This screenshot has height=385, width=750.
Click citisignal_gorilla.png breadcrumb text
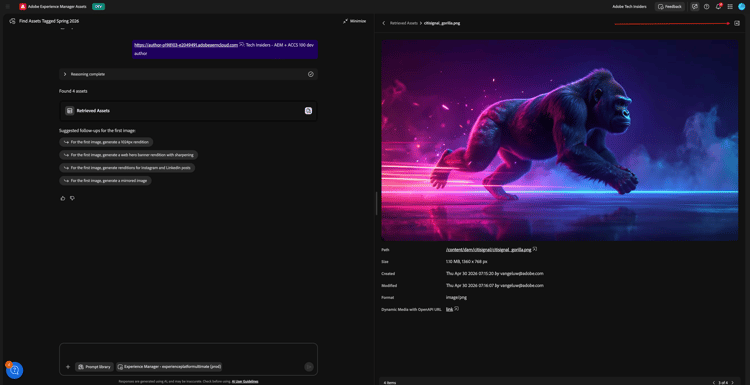click(x=442, y=23)
